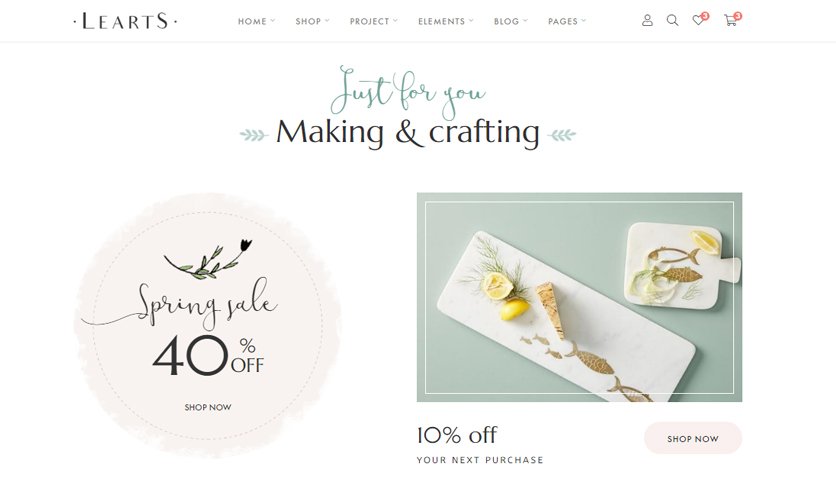Expand the Shop dropdown chevron
The width and height of the screenshot is (836, 484).
pos(327,21)
